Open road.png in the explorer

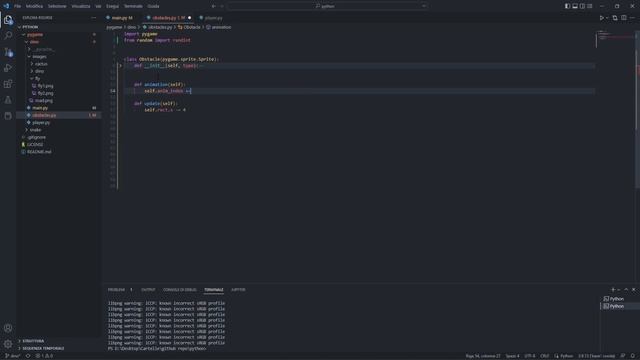44,100
